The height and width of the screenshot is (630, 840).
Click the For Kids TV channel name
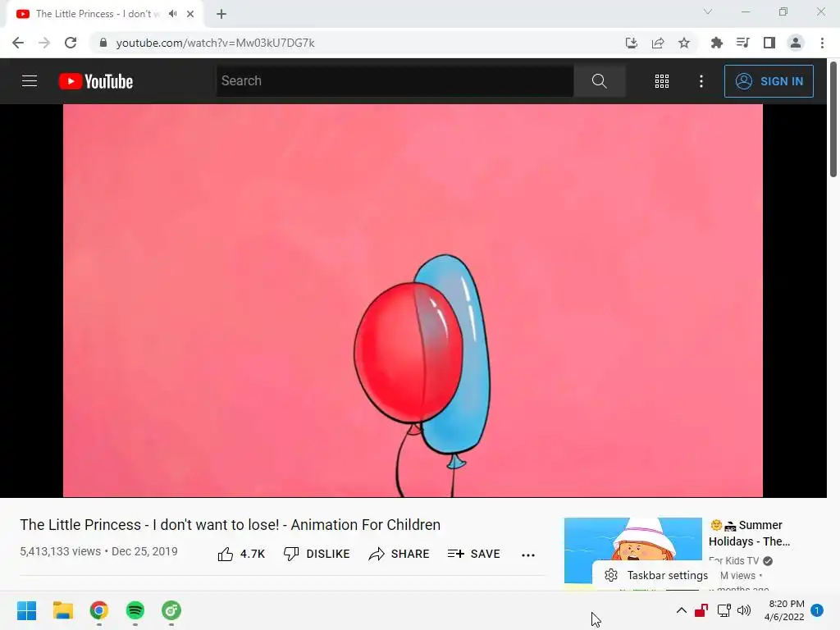click(x=734, y=561)
